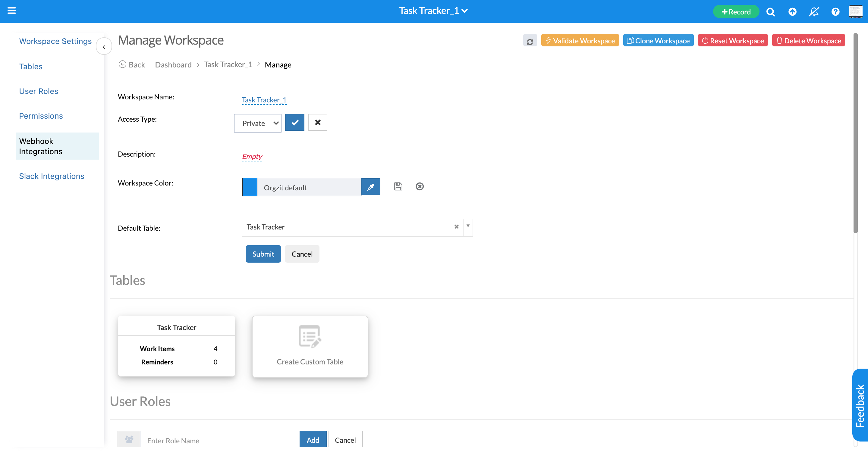
Task: Click the green Record button
Action: pyautogui.click(x=736, y=12)
